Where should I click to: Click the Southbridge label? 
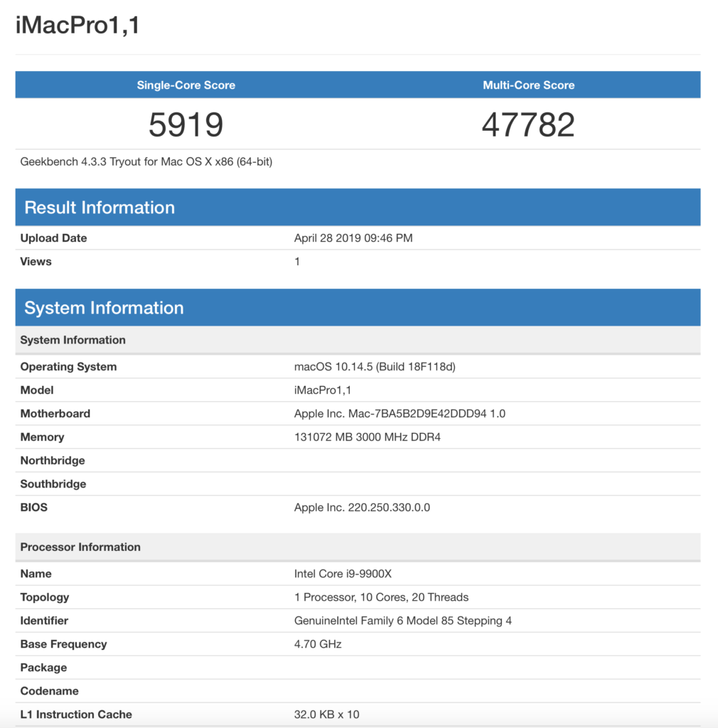53,483
